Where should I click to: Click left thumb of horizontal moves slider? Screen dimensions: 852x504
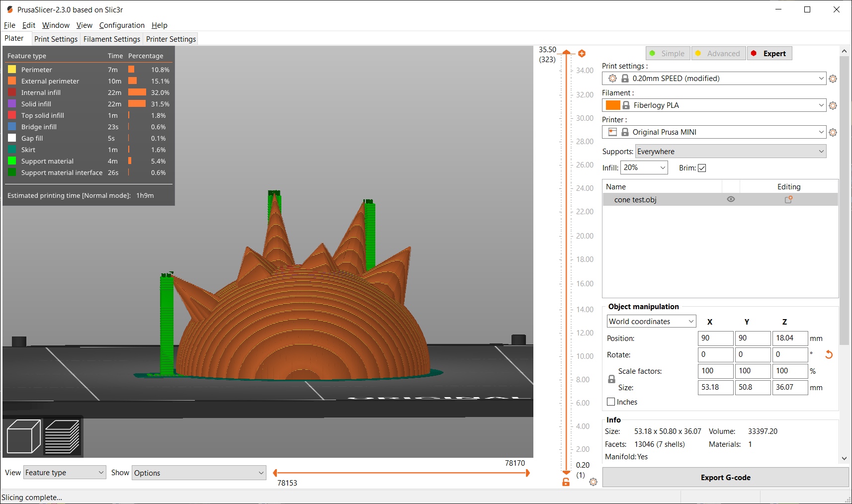click(275, 473)
